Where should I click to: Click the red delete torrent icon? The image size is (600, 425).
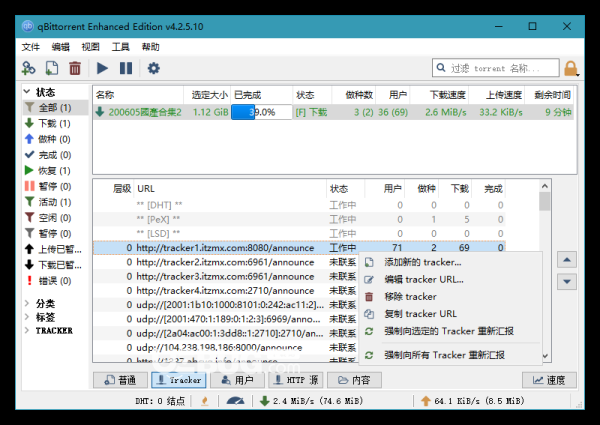(x=75, y=68)
